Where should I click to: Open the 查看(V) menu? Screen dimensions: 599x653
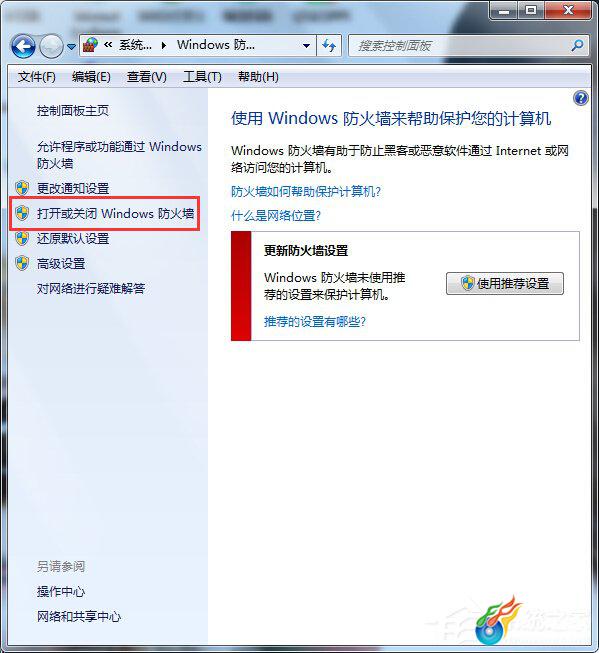147,77
